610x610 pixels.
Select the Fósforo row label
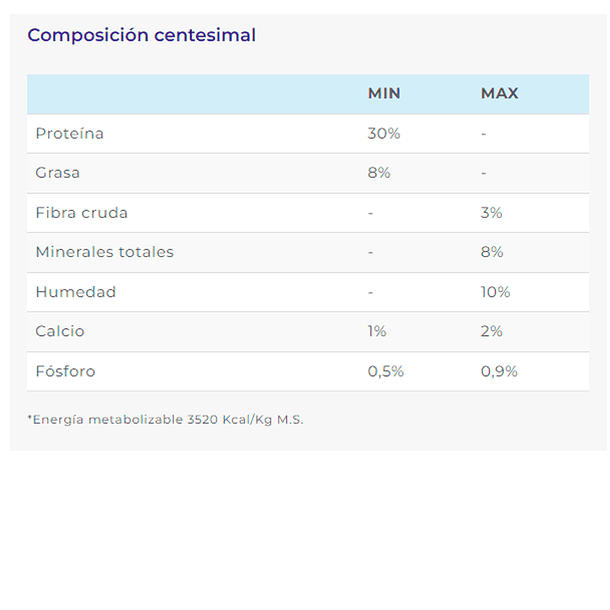[x=65, y=371]
